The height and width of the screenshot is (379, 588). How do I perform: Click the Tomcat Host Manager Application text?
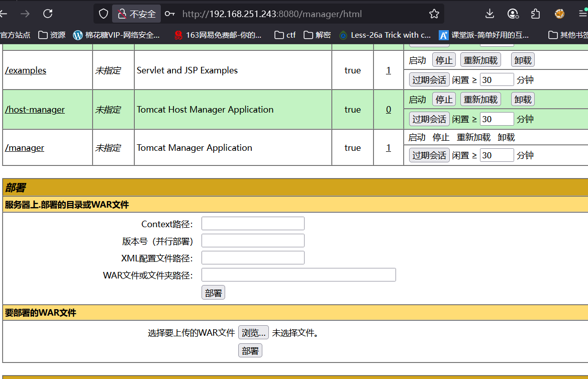(x=205, y=110)
